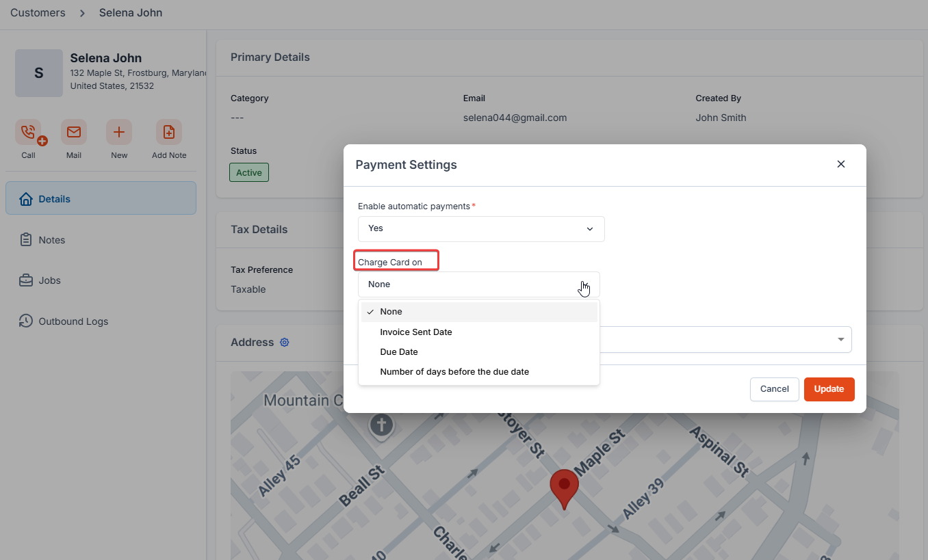Click the Address settings gear icon

tap(285, 343)
